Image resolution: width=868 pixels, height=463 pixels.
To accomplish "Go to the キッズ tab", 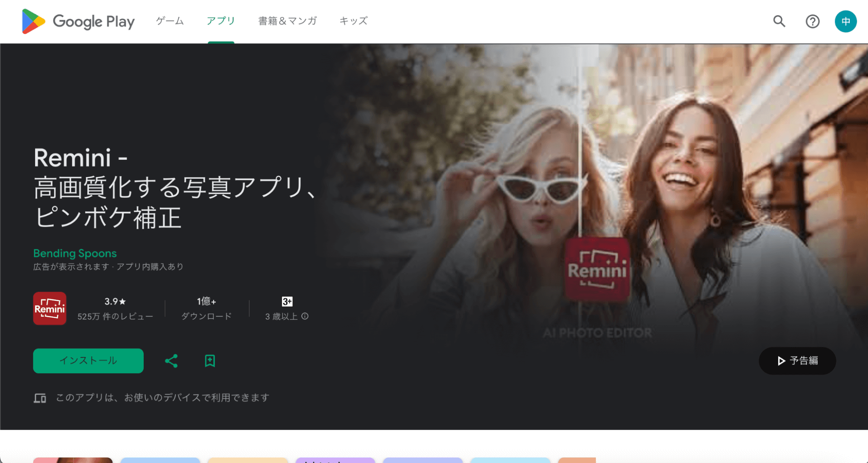I will (353, 21).
